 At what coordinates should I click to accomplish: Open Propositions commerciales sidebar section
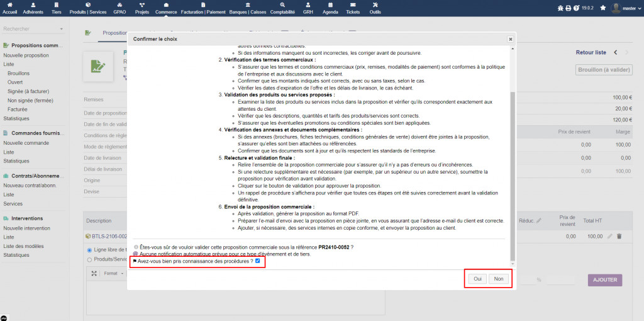[x=38, y=45]
